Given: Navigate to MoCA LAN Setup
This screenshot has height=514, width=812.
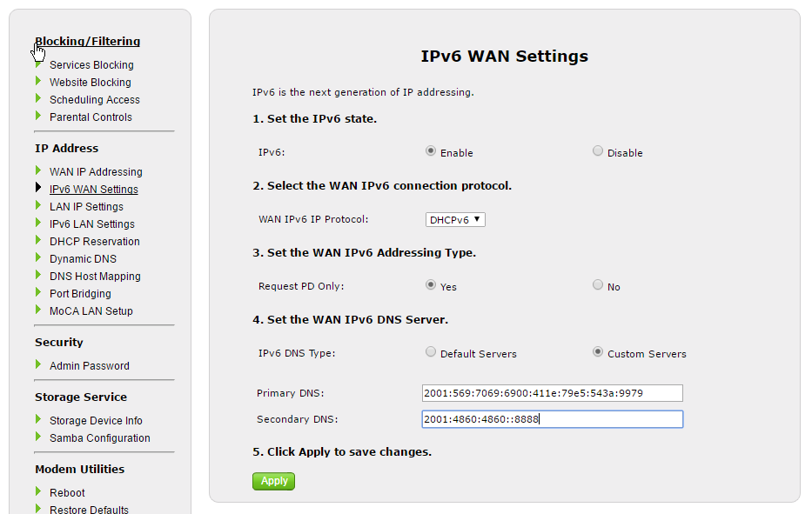Looking at the screenshot, I should click(91, 311).
